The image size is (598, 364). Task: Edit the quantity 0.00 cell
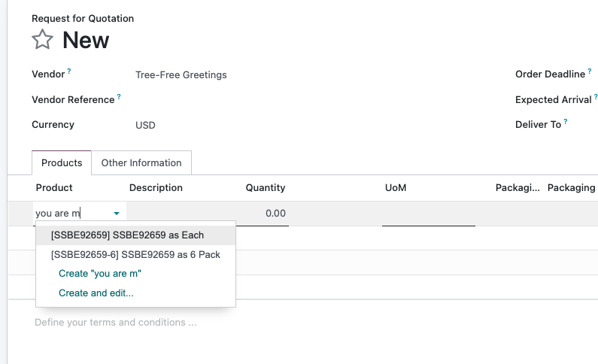point(263,214)
